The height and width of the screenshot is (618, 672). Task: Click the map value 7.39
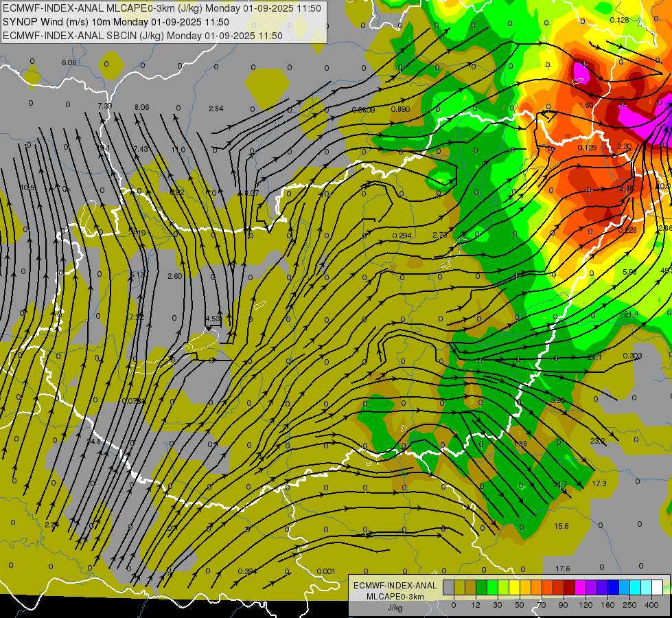104,106
